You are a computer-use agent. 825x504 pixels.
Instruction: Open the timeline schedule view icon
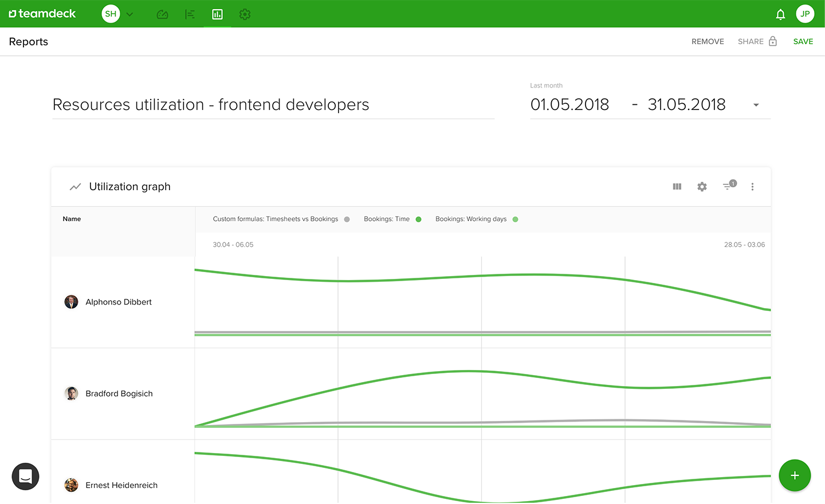(190, 14)
